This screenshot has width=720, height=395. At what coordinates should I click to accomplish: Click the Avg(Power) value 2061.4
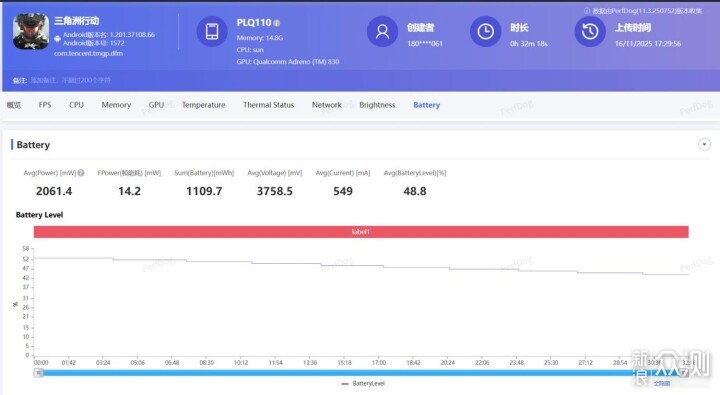[x=54, y=191]
